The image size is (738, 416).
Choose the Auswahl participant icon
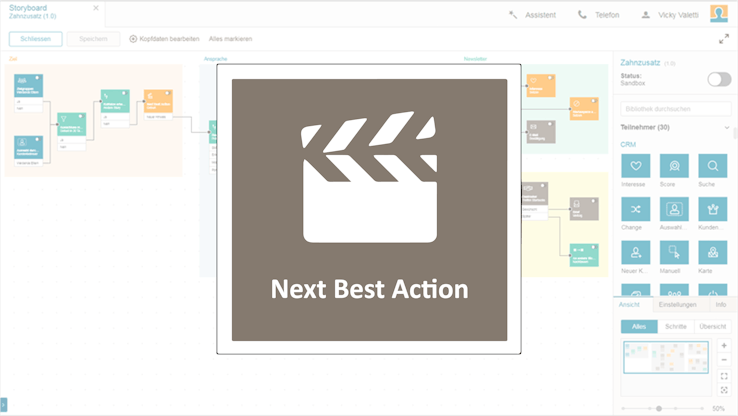(674, 209)
